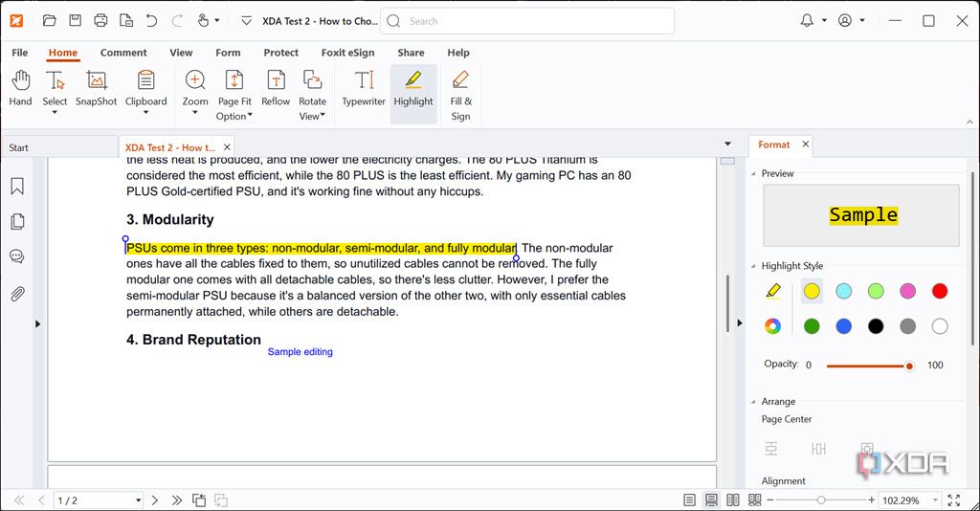
Task: Choose the SnapShot tool
Action: (x=97, y=87)
